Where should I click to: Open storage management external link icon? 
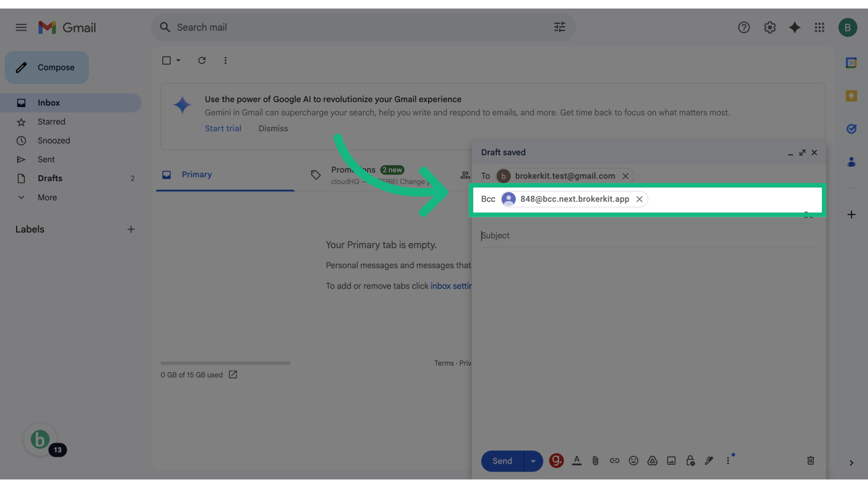pyautogui.click(x=233, y=375)
